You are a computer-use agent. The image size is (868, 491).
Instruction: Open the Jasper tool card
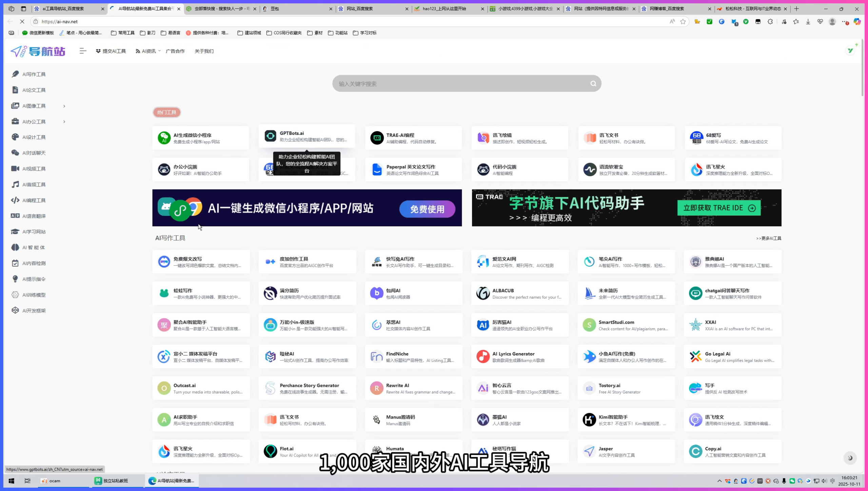tap(626, 451)
